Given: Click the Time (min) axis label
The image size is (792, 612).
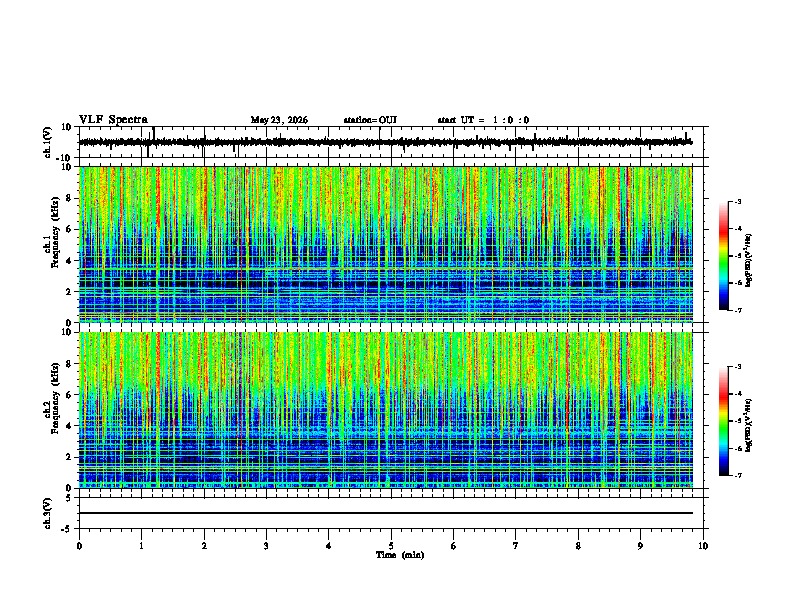Looking at the screenshot, I should [x=400, y=555].
